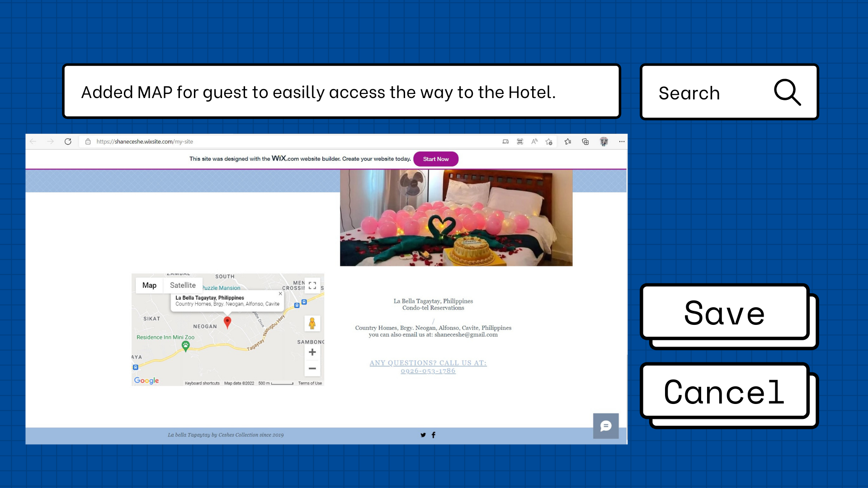The height and width of the screenshot is (488, 868).
Task: Open the Collections icon in browser toolbar
Action: pos(585,141)
